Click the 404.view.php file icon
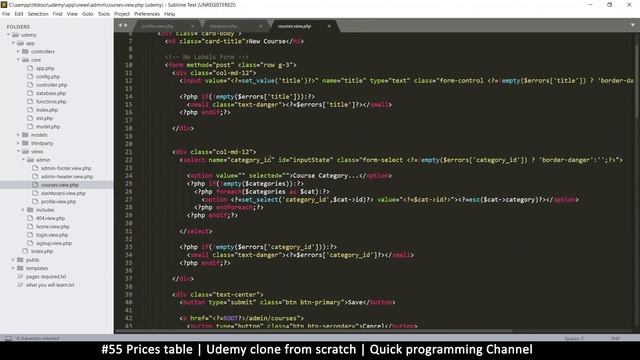The image size is (640, 360). coord(30,218)
